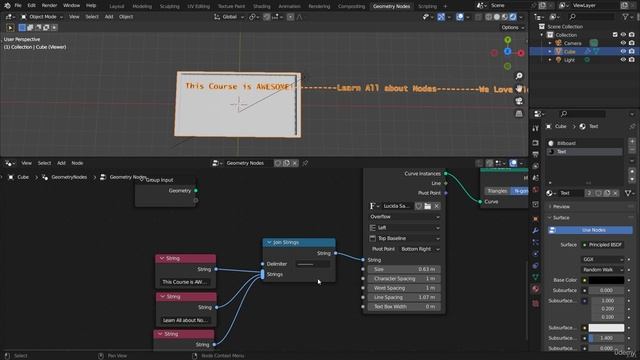The height and width of the screenshot is (360, 640).
Task: Select material preview viewport shading
Action: [505, 17]
